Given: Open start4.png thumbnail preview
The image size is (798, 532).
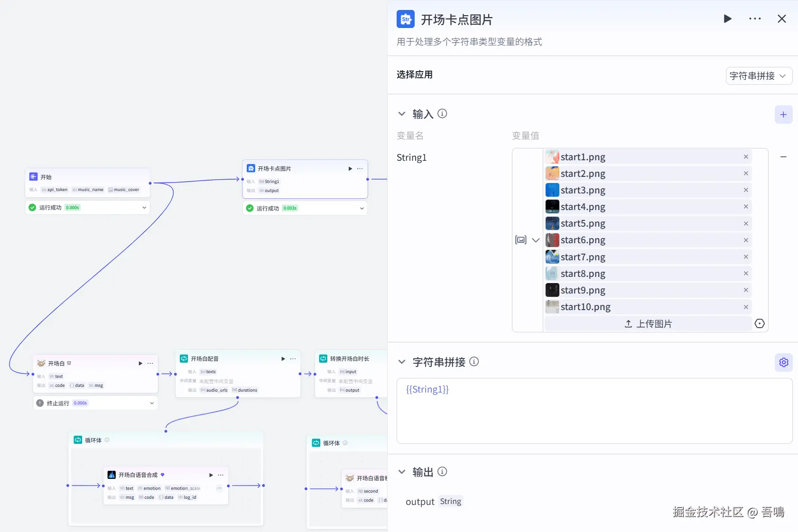Looking at the screenshot, I should (x=552, y=207).
